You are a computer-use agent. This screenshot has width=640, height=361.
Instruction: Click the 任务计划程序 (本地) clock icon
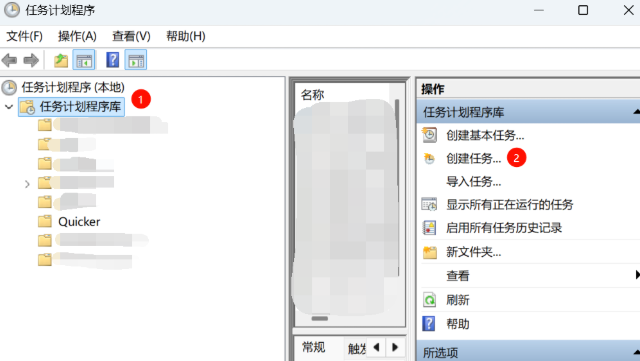click(9, 87)
